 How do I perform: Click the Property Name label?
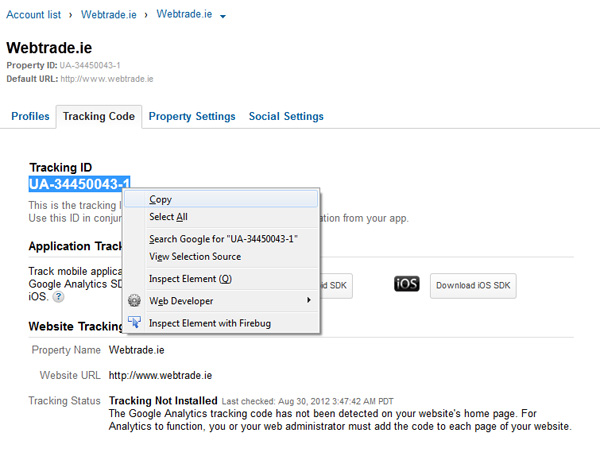point(66,350)
